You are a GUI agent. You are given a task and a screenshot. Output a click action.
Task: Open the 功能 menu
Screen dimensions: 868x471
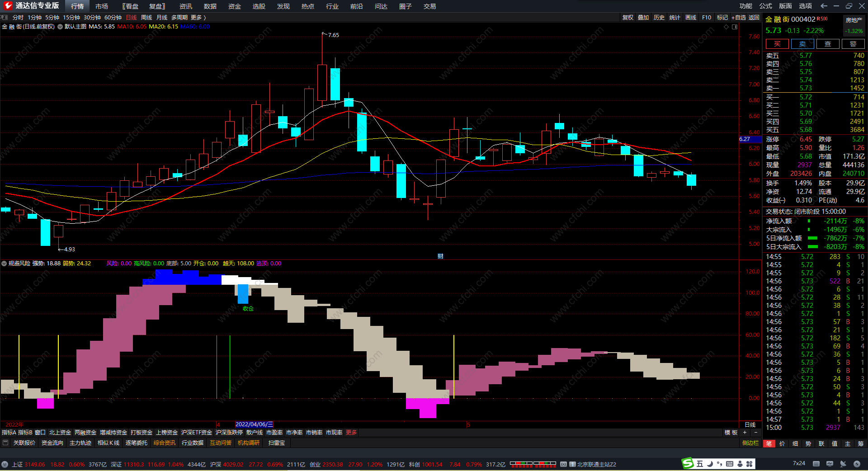[746, 6]
